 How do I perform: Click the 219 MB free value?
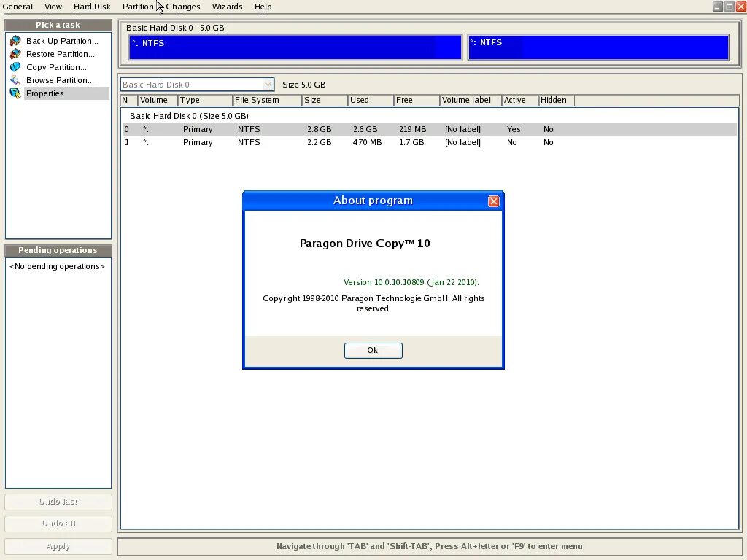[x=413, y=129]
